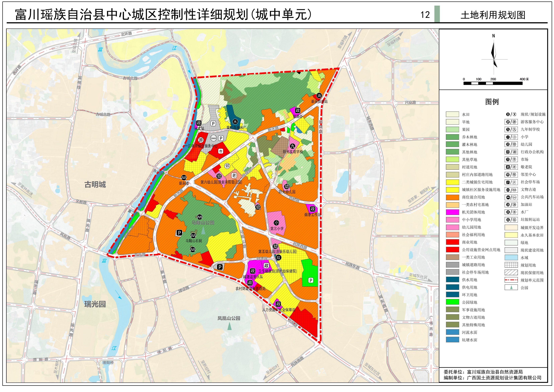Select the 游 tourist service center icon
554x392 pixels.
pyautogui.click(x=201, y=140)
